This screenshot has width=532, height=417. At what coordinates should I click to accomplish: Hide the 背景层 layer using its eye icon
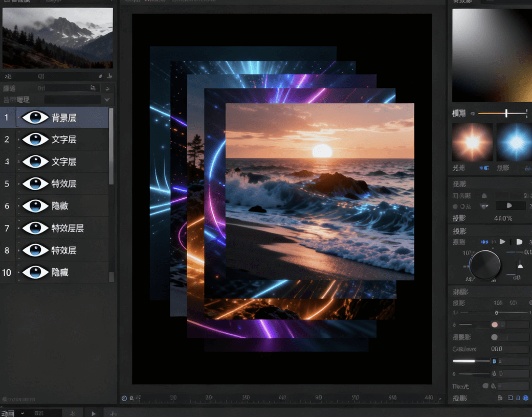point(35,118)
